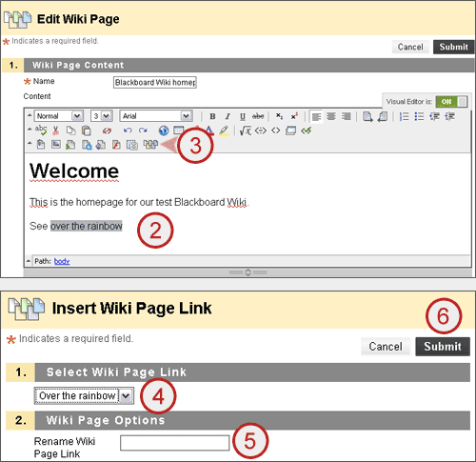This screenshot has height=462, width=476.
Task: Click the spell check abc icon
Action: 41,131
